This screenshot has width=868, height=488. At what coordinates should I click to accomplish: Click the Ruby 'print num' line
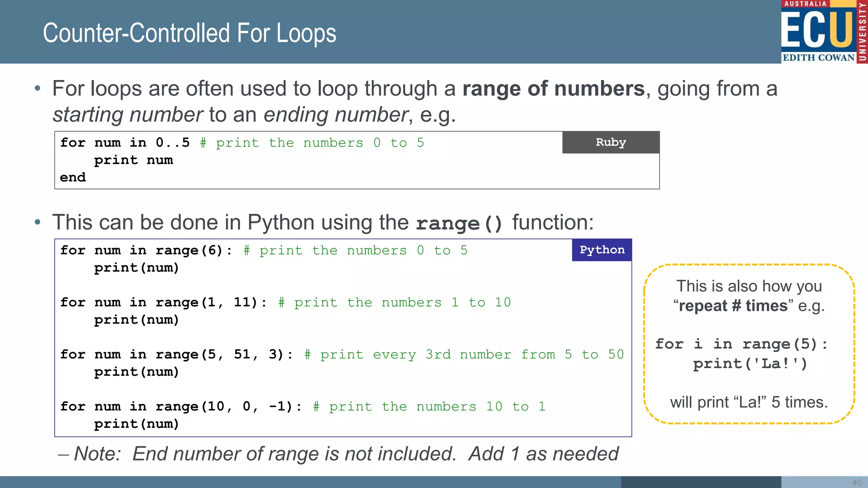click(134, 160)
